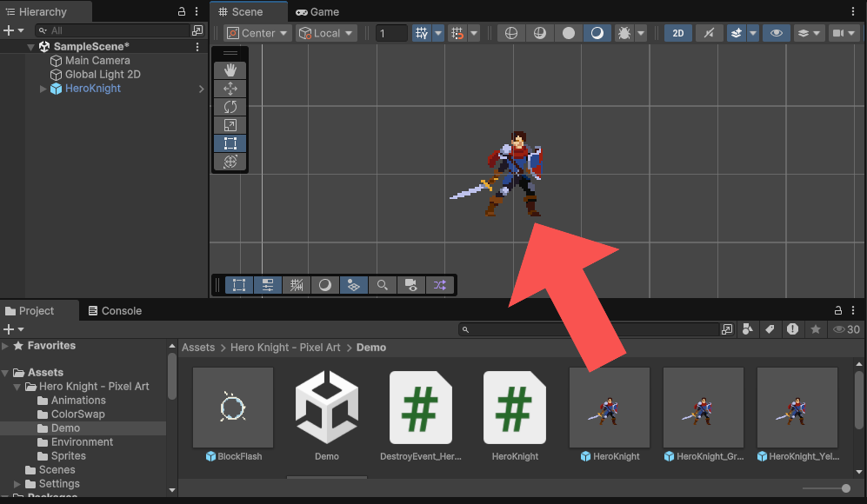Open the Hierarchy panel options menu

coord(197,11)
